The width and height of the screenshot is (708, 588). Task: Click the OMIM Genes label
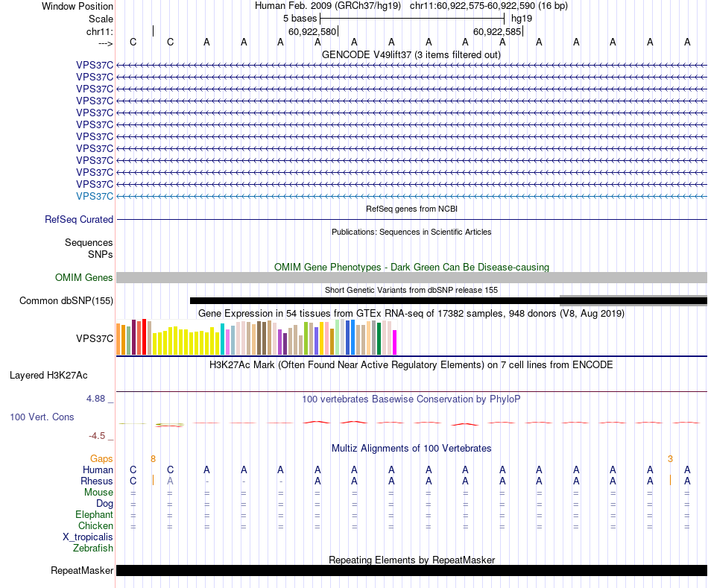(84, 278)
